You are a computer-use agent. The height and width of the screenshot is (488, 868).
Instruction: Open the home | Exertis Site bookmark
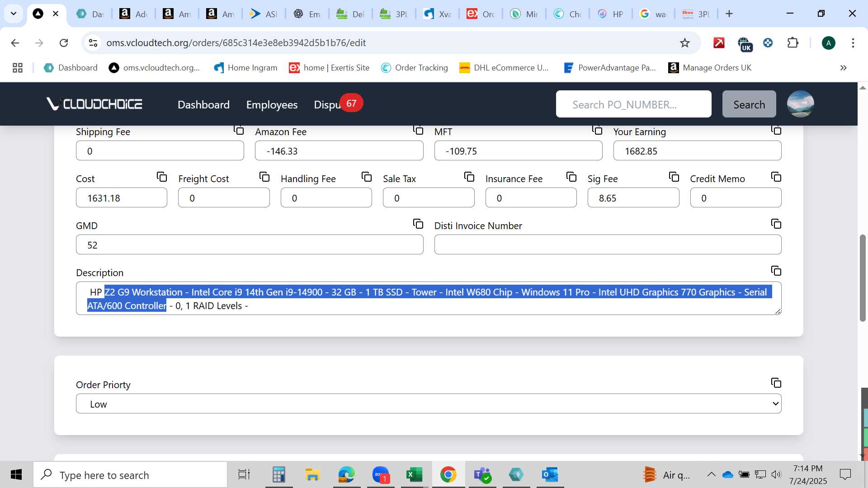click(330, 68)
